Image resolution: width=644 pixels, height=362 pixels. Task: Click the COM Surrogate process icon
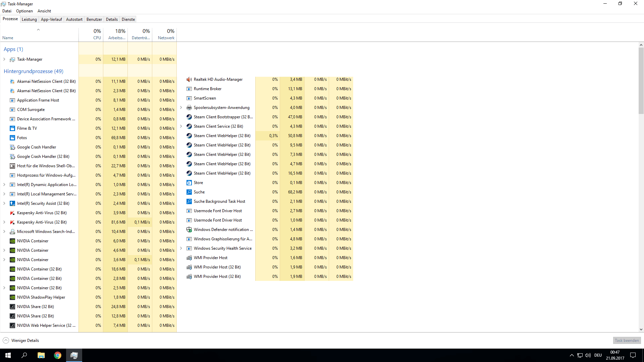12,110
